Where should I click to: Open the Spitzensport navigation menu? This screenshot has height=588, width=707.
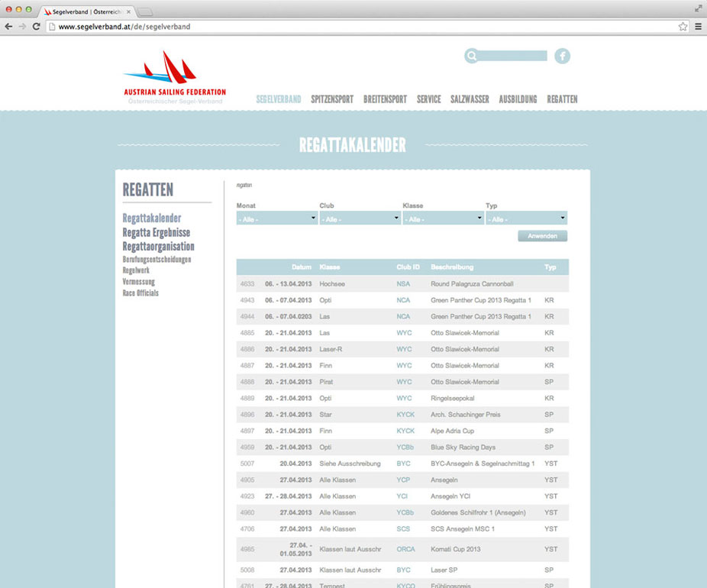(332, 99)
